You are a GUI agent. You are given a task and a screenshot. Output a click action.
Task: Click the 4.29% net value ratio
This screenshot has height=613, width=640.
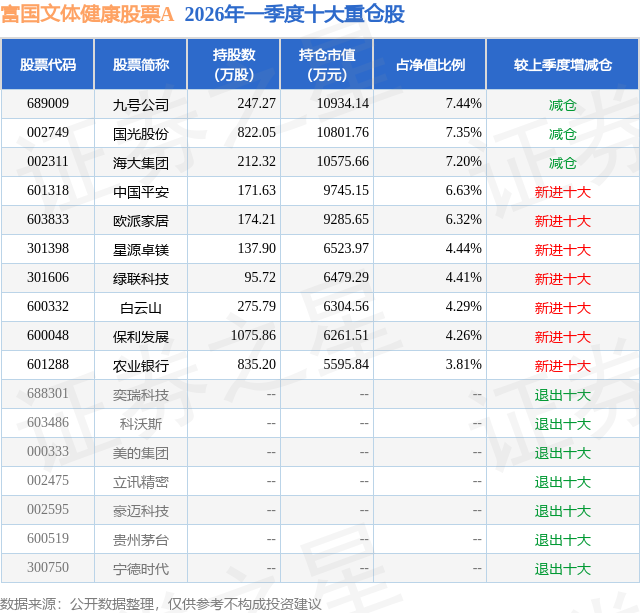(464, 306)
